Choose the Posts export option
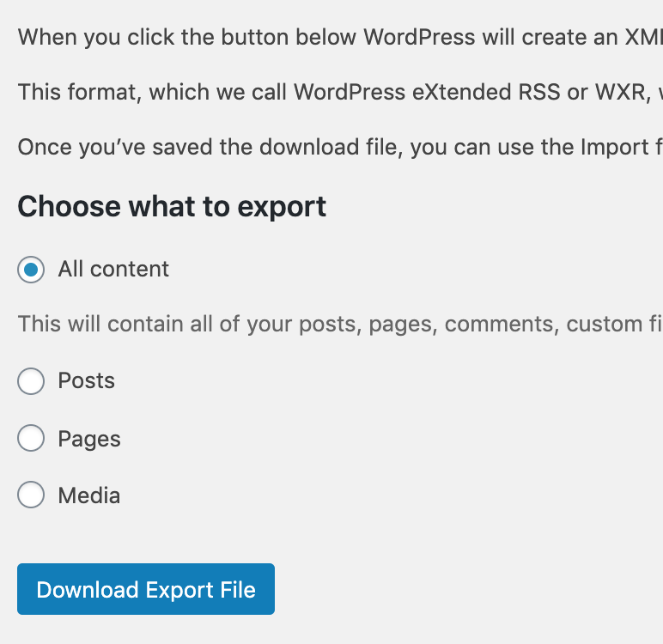663x644 pixels. tap(31, 381)
